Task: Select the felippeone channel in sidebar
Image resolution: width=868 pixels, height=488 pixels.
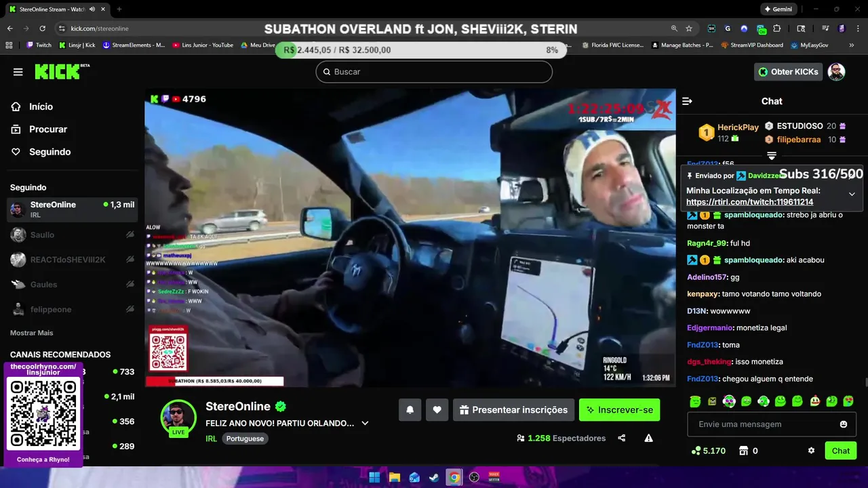Action: (x=72, y=309)
